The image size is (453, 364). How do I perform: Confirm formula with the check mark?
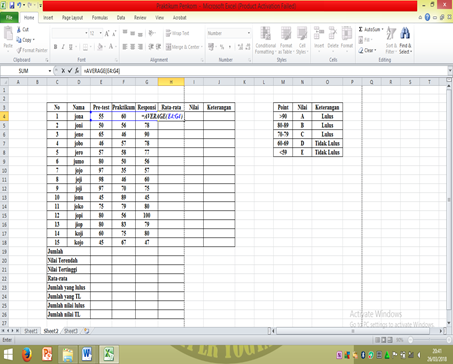point(70,71)
